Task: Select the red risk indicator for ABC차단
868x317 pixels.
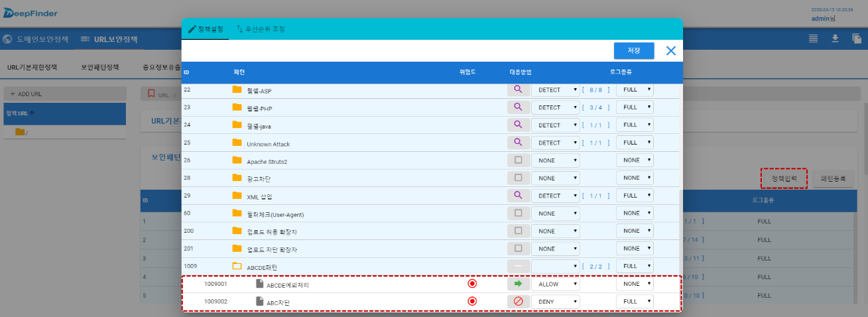Action: tap(472, 302)
